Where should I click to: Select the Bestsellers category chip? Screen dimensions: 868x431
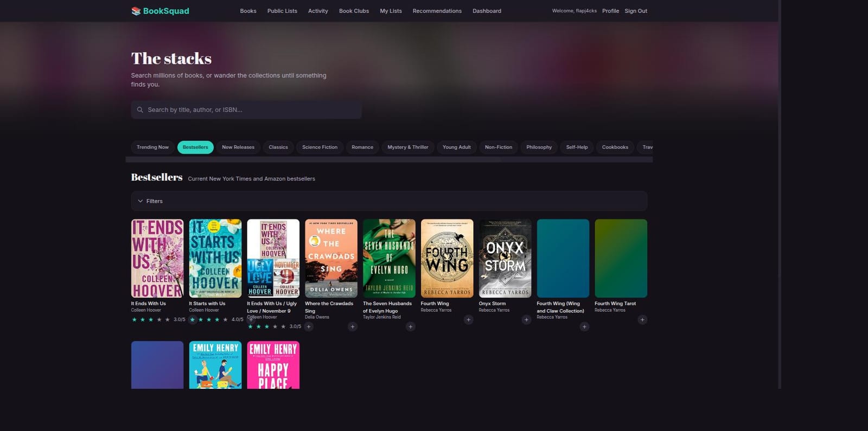coord(195,147)
